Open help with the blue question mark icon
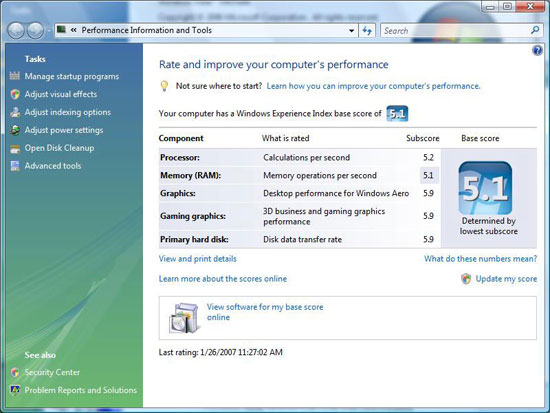Image resolution: width=550 pixels, height=413 pixels. (537, 51)
